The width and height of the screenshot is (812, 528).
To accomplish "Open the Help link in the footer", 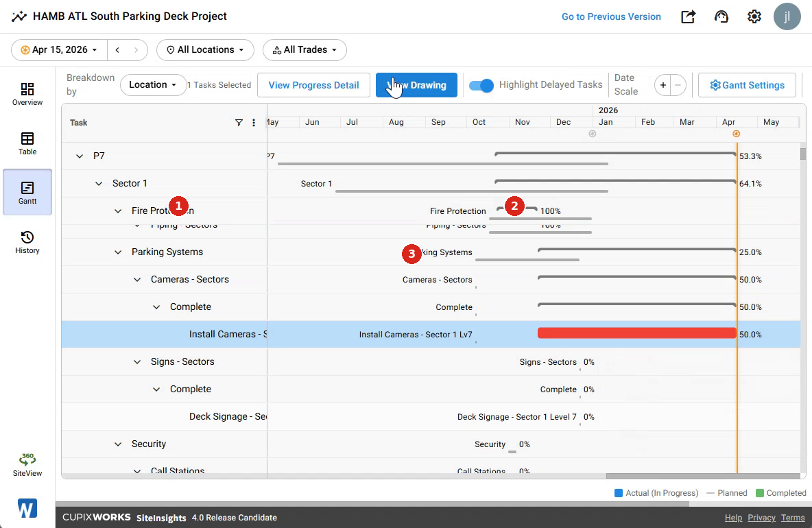I will (x=732, y=518).
